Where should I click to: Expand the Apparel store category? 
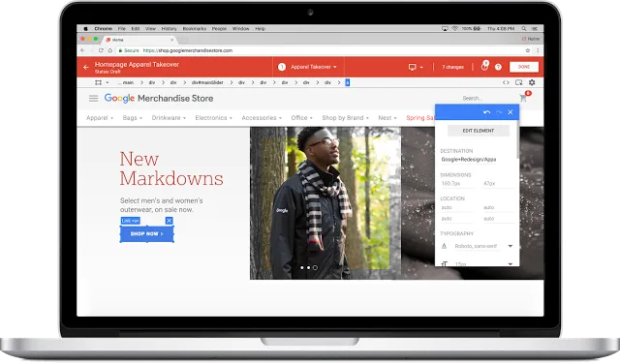click(x=100, y=118)
